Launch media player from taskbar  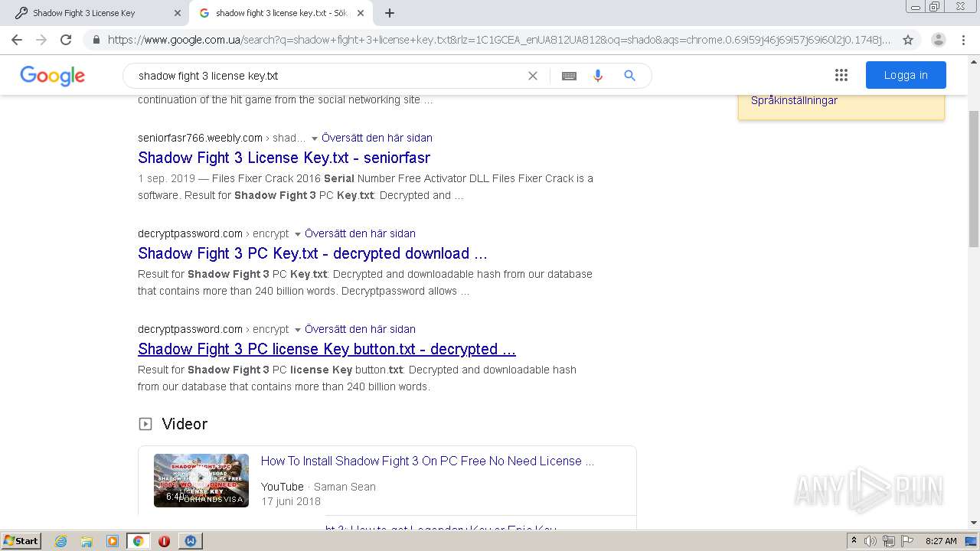[113, 541]
